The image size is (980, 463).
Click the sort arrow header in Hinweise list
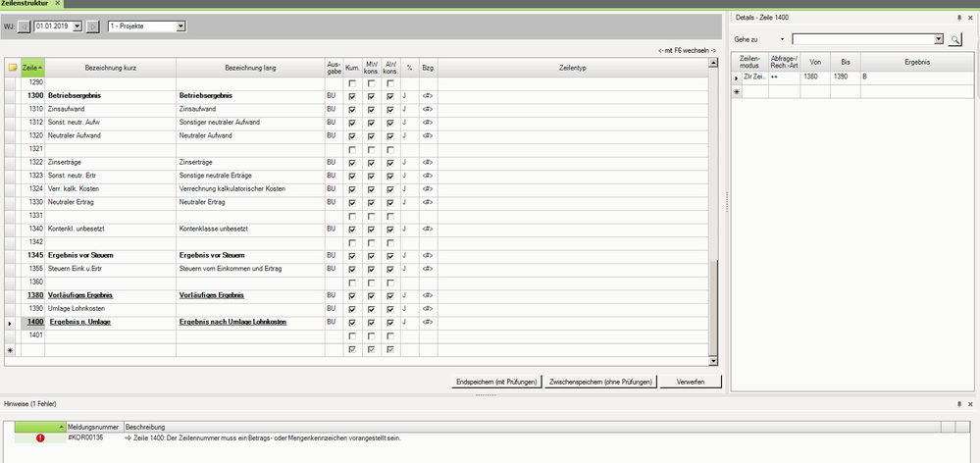tap(40, 427)
